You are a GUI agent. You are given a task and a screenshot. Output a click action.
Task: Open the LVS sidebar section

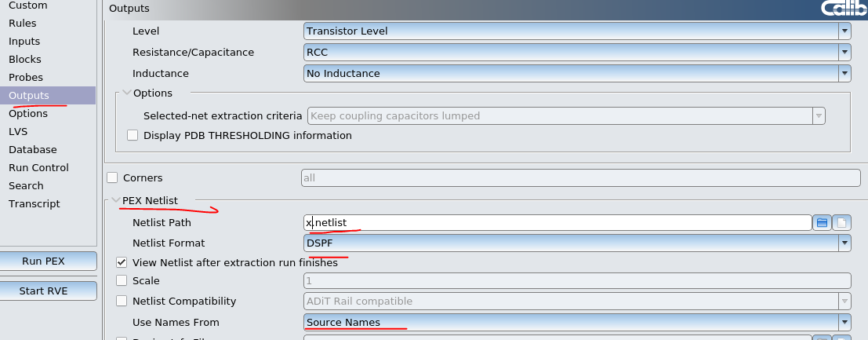(x=18, y=132)
